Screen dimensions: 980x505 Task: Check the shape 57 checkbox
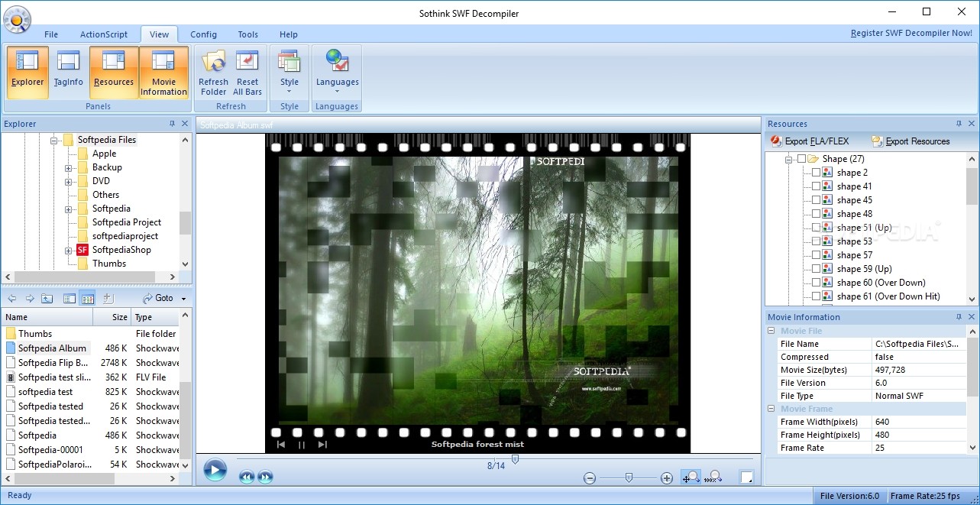tap(816, 255)
